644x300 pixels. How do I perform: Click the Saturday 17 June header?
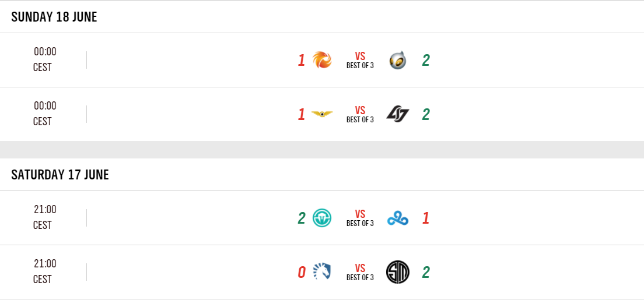60,175
